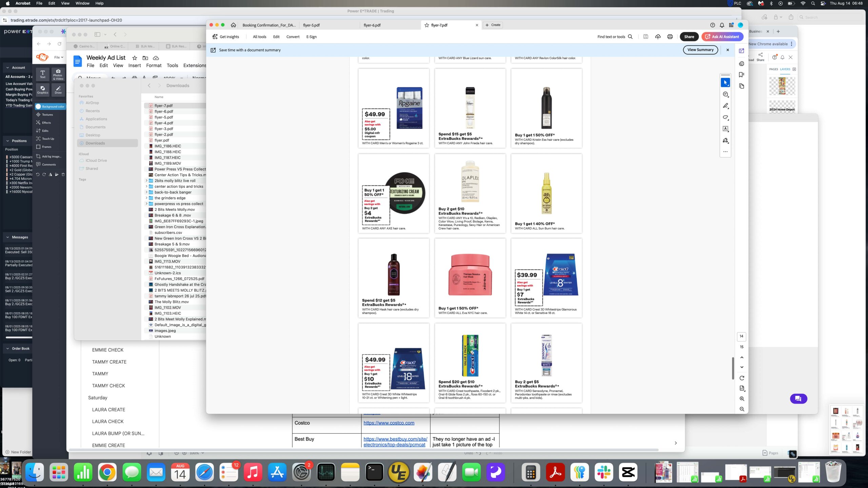Open the AI generative summary panel icon

coord(742,51)
